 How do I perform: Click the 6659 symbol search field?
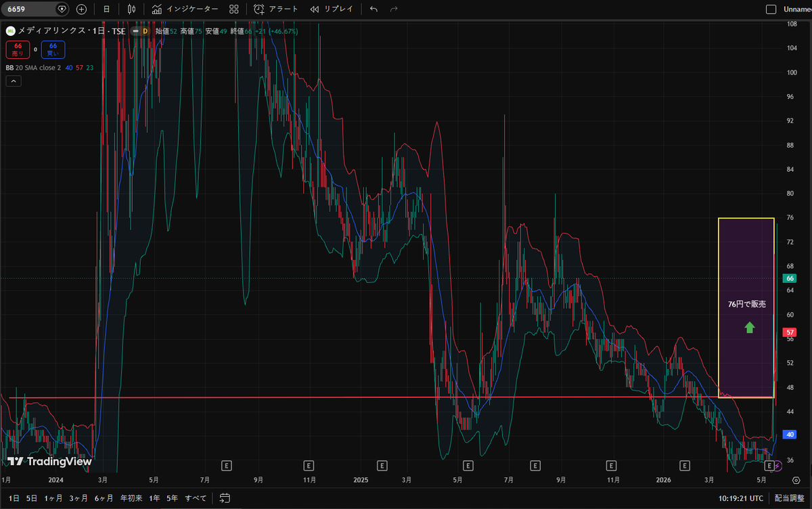36,9
